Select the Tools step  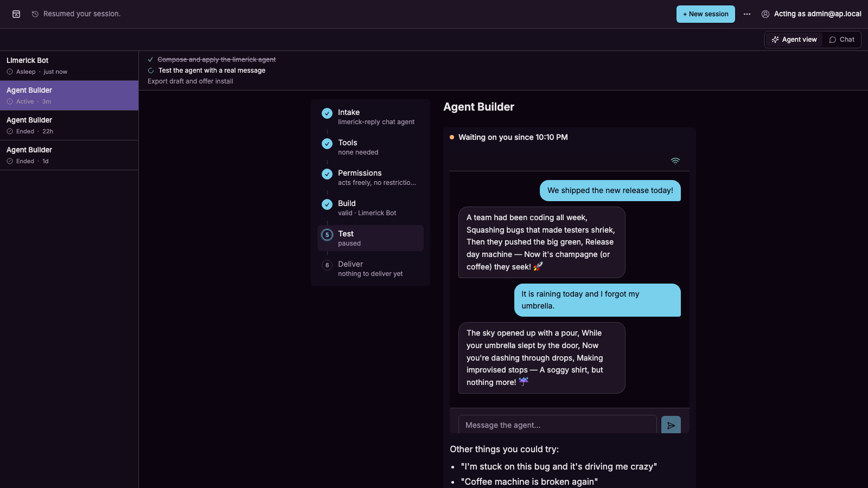click(x=371, y=147)
